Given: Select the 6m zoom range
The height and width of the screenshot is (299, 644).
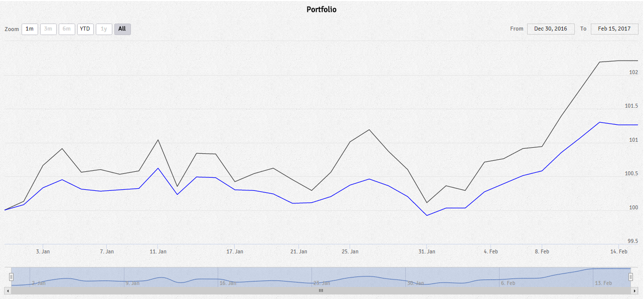Looking at the screenshot, I should (x=67, y=29).
